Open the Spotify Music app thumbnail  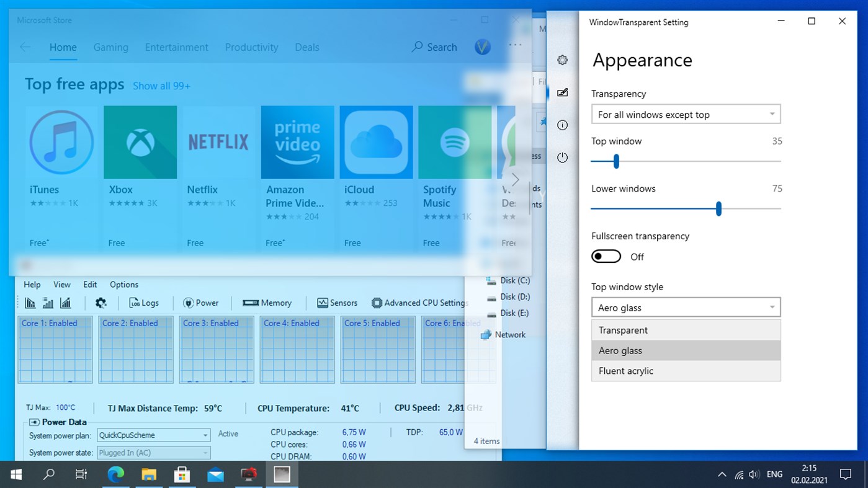455,142
